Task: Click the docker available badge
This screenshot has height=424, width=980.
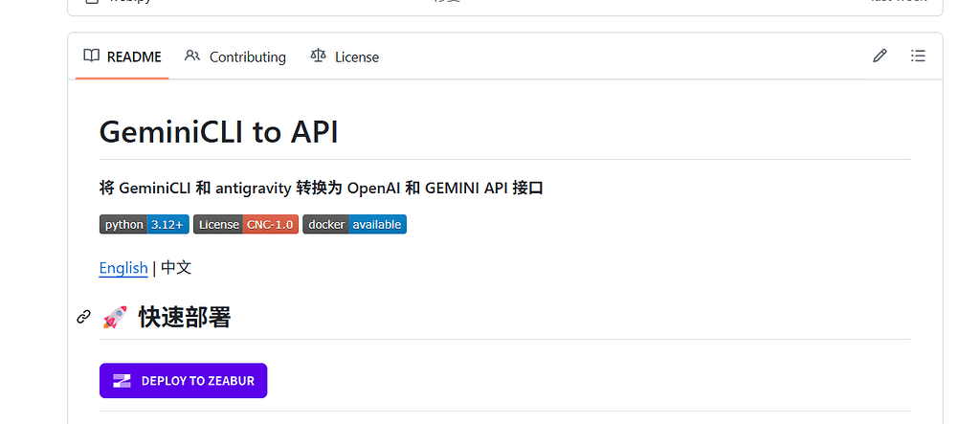Action: click(x=354, y=225)
